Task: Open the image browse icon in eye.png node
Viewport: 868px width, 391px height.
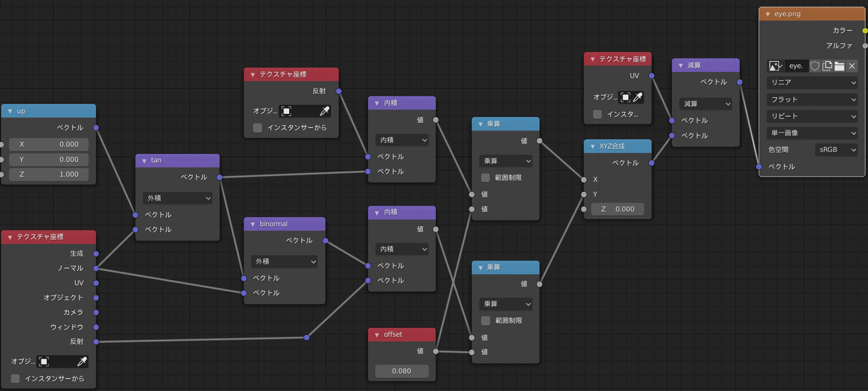Action: pos(776,66)
